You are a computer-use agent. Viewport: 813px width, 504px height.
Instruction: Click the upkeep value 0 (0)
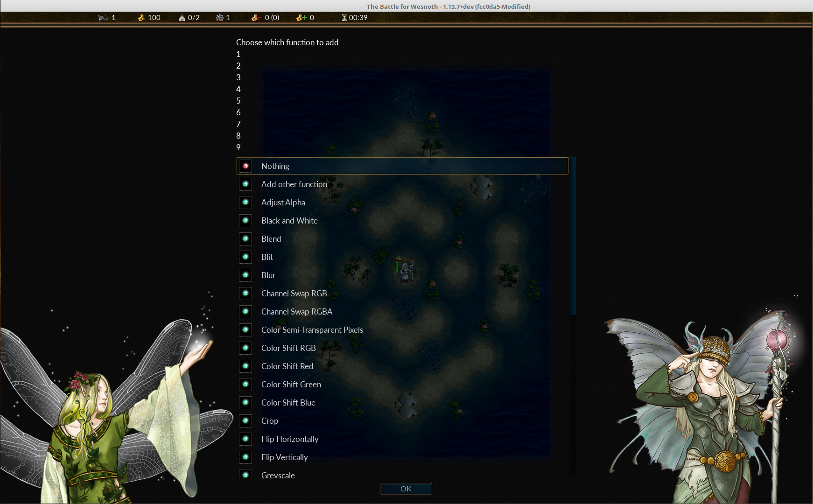[272, 18]
